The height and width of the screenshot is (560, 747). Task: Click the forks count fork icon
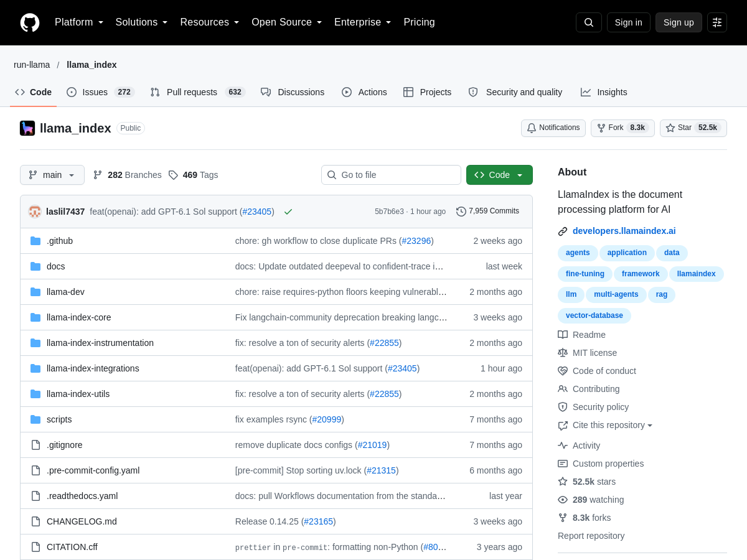(563, 518)
